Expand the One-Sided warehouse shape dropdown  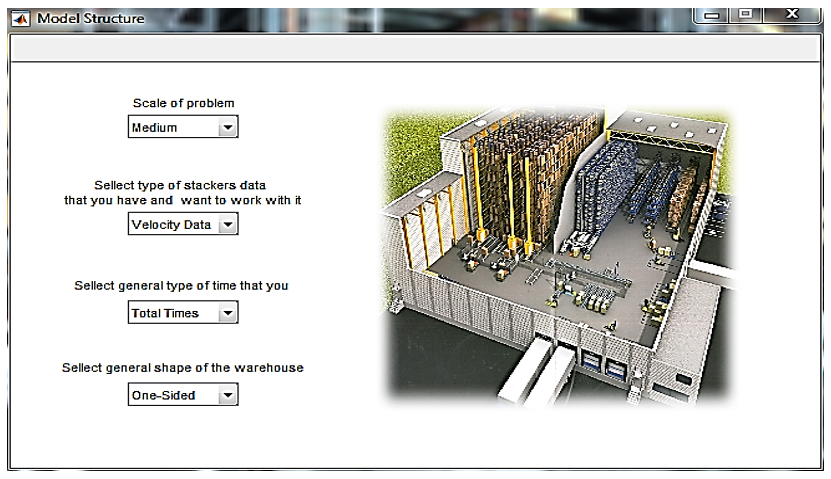click(183, 395)
